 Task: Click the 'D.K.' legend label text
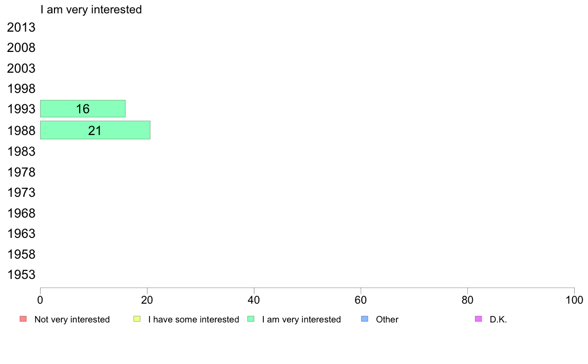pos(498,319)
